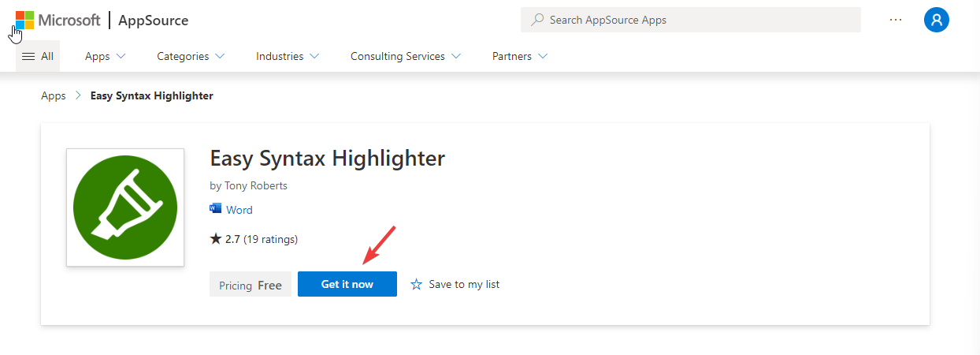Click the Easy Syntax Highlighter title

(x=328, y=158)
